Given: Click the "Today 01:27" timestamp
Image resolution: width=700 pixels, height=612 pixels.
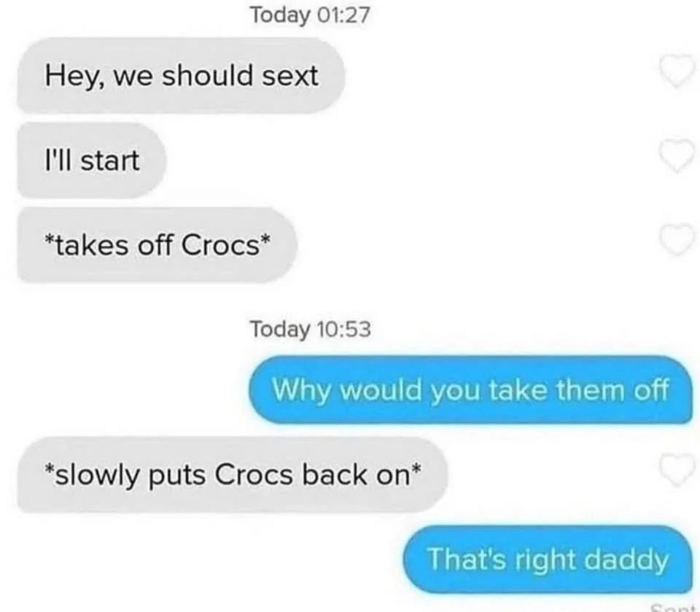Looking at the screenshot, I should 311,15.
